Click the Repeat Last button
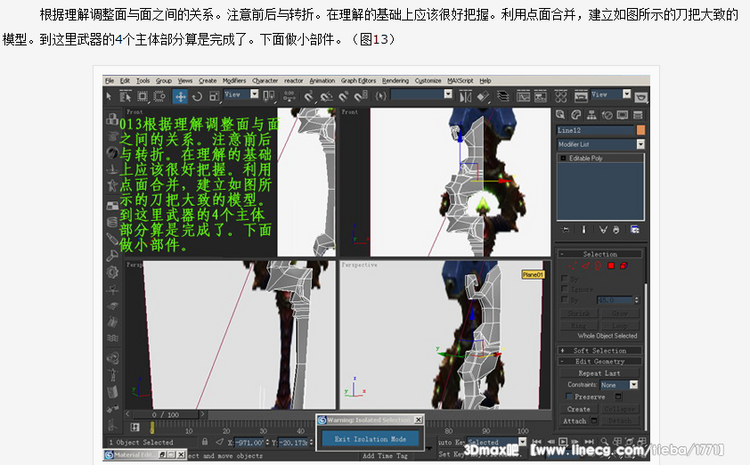Image resolution: width=750 pixels, height=465 pixels. coord(599,373)
